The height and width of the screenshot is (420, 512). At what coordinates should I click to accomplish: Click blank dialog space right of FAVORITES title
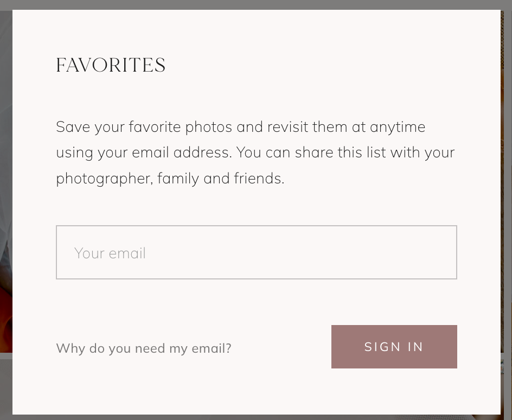[310, 65]
